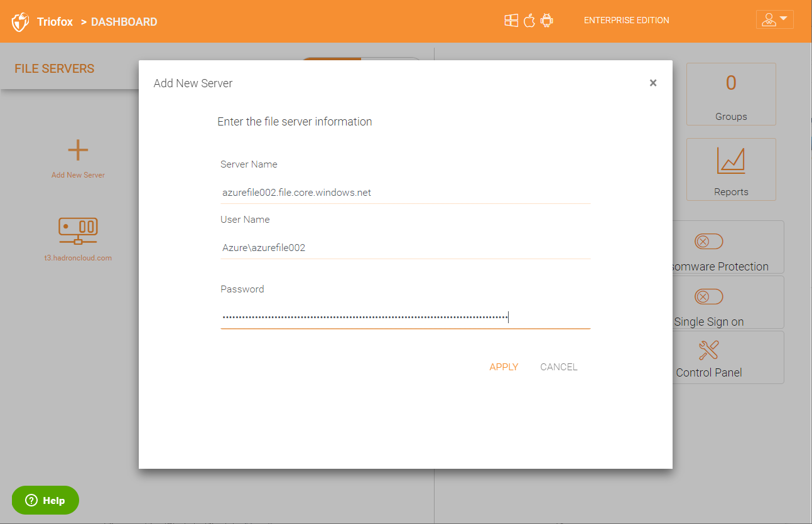This screenshot has height=524, width=812.
Task: Open the user account dropdown menu
Action: (775, 19)
